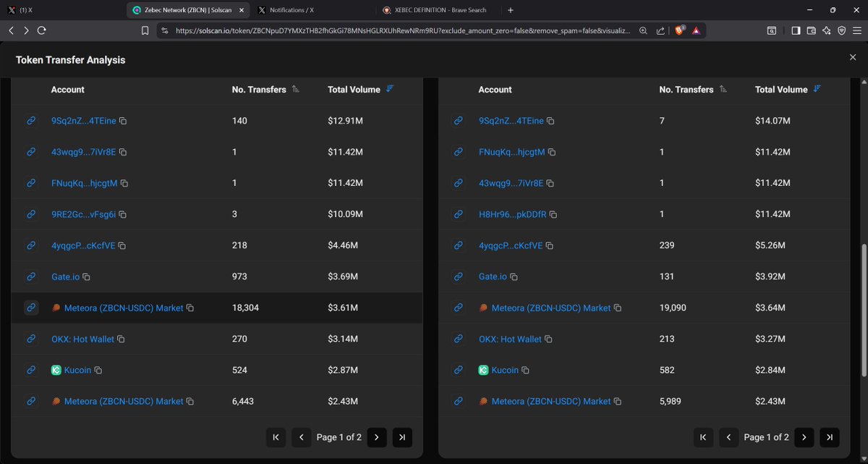
Task: Sort right table by Total Volume
Action: (x=817, y=89)
